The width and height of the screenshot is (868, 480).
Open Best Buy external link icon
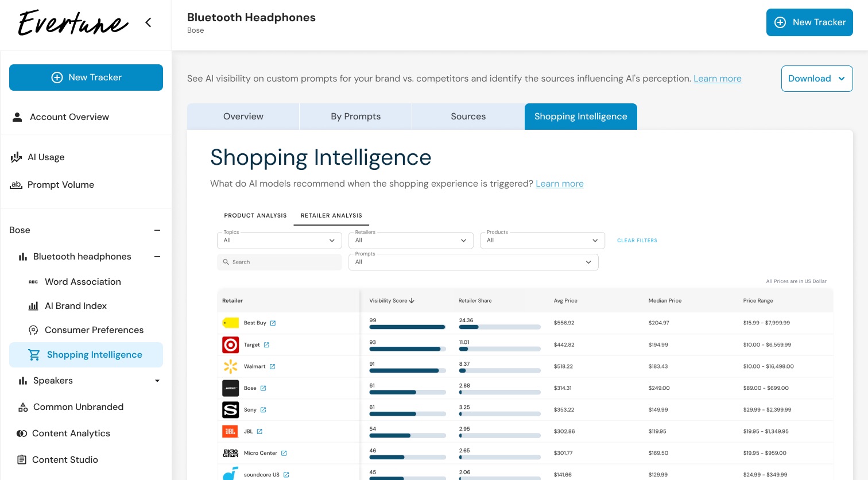tap(273, 323)
